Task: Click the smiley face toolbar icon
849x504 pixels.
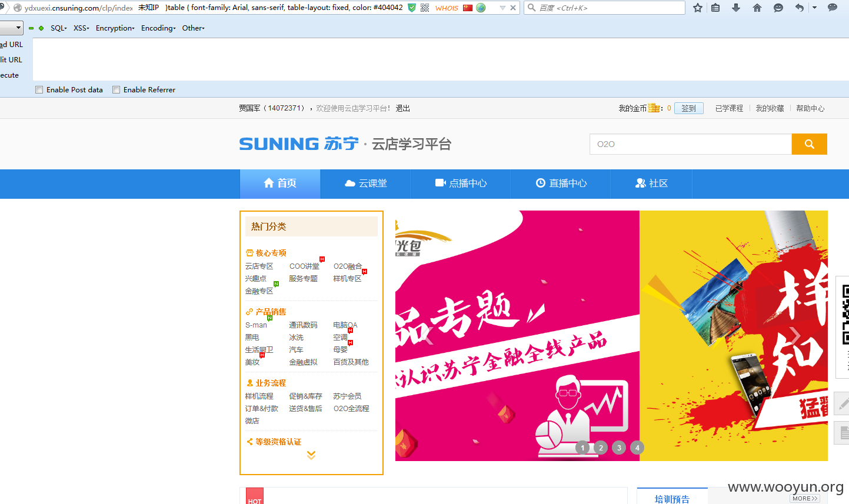Action: pos(778,8)
